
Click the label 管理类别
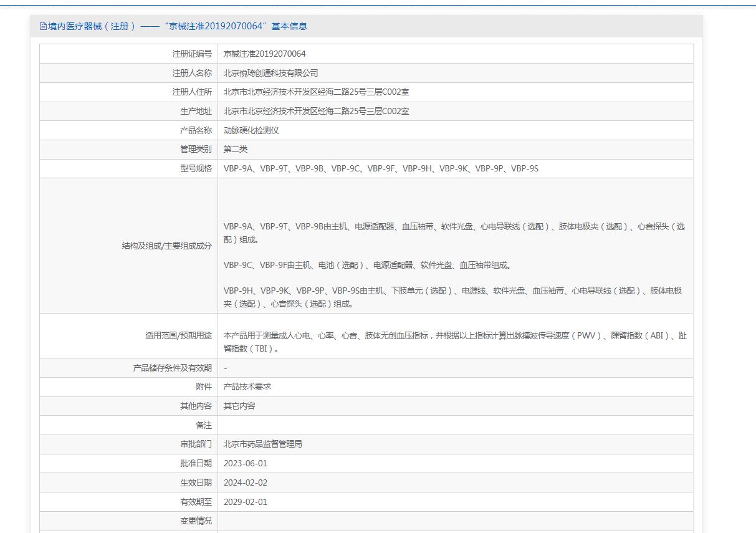pos(196,150)
